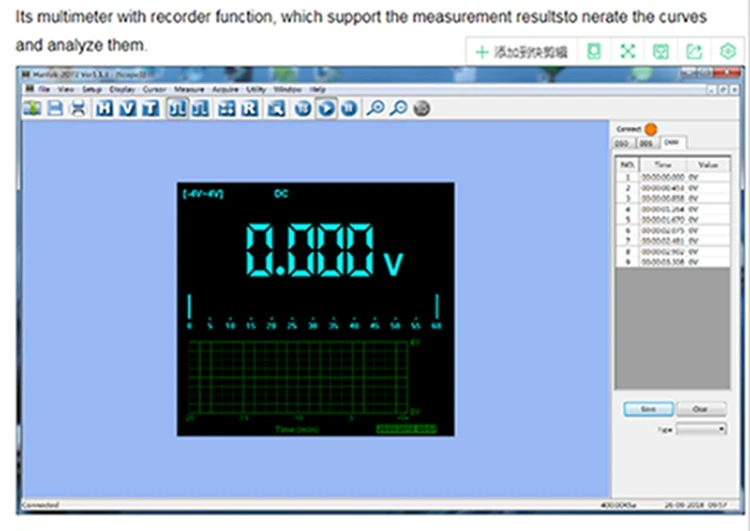Switch to the DSO tab
Screen dimensions: 750x531
(622, 143)
